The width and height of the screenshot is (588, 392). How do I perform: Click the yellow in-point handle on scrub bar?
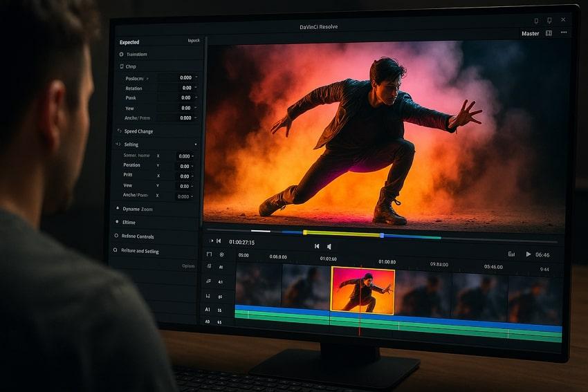(305, 233)
